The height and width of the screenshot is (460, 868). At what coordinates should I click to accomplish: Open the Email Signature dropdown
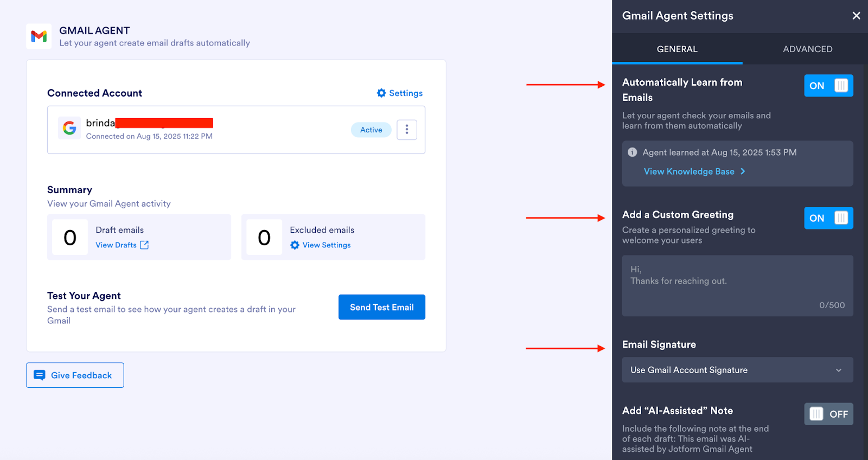click(x=737, y=370)
